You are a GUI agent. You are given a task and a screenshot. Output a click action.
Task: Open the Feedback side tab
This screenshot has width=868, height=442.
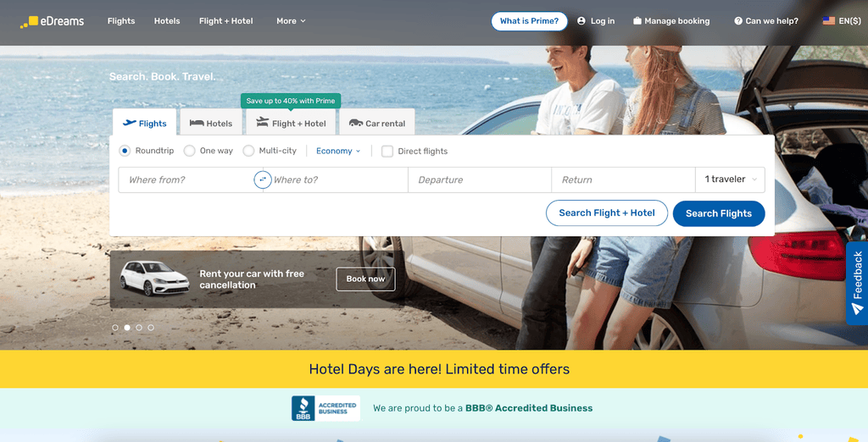(x=857, y=283)
